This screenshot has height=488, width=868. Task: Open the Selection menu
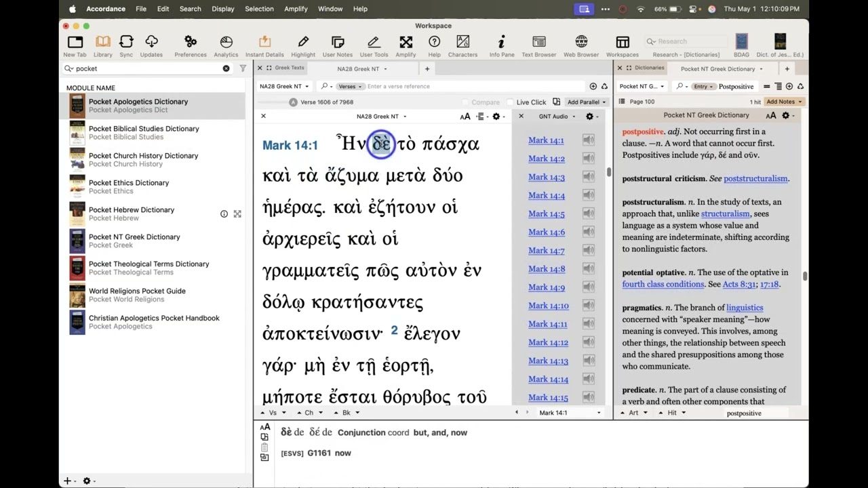tap(259, 9)
